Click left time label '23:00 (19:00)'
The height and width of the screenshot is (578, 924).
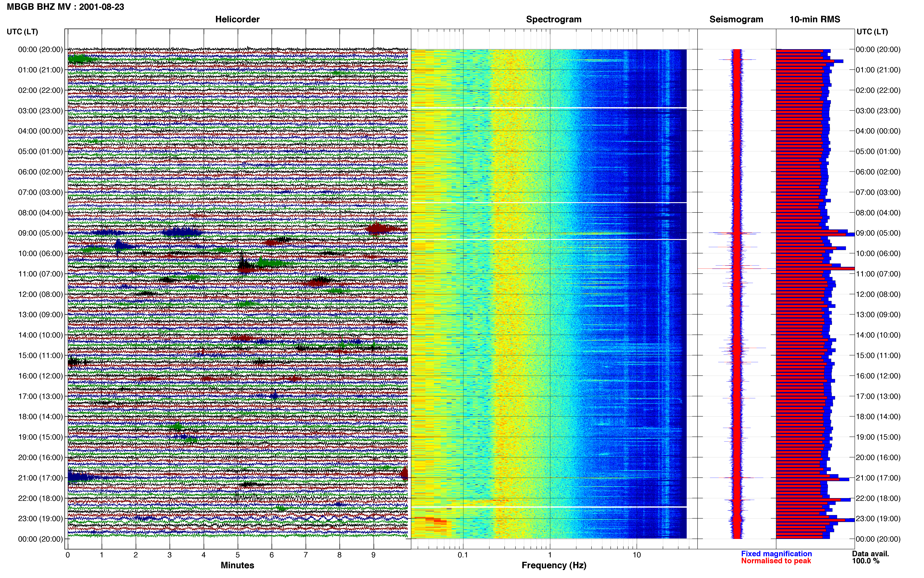[41, 519]
